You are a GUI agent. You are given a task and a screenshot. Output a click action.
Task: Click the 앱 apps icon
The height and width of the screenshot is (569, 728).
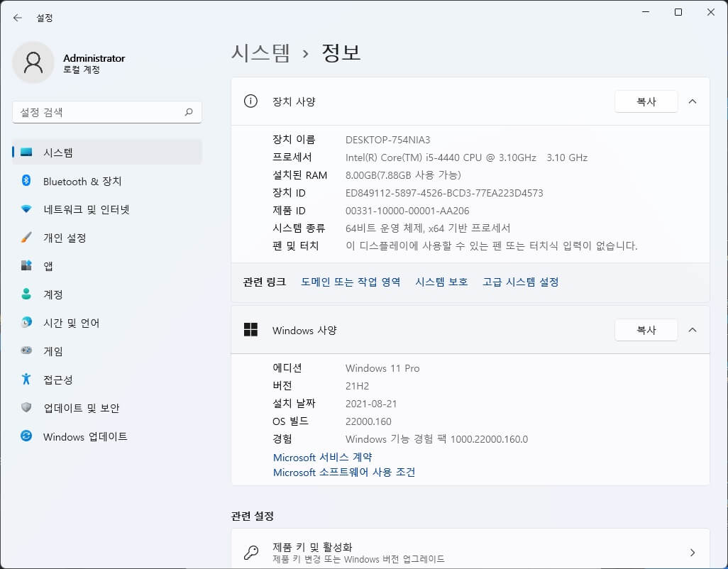(x=26, y=265)
